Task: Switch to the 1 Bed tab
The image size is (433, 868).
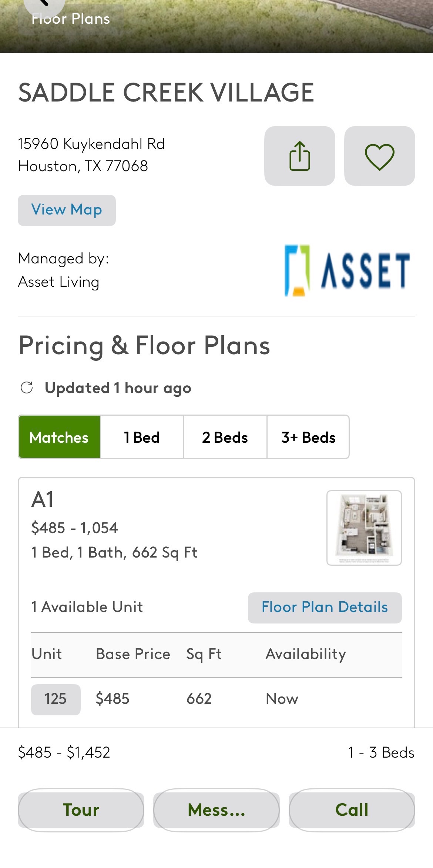Action: tap(142, 437)
